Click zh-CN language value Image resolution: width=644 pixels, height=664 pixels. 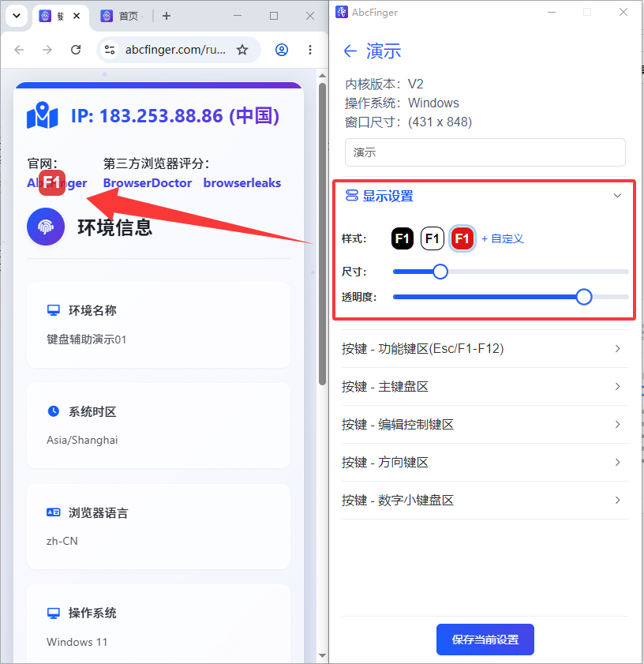tap(62, 541)
